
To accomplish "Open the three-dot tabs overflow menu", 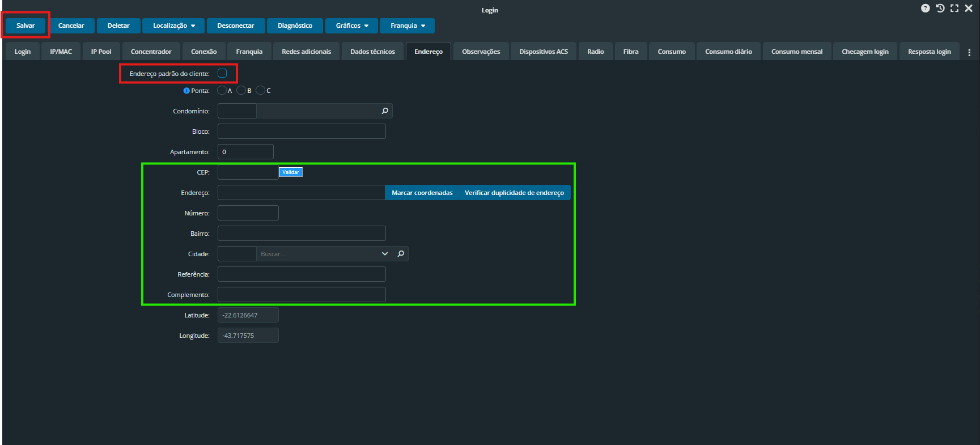I will pyautogui.click(x=969, y=52).
